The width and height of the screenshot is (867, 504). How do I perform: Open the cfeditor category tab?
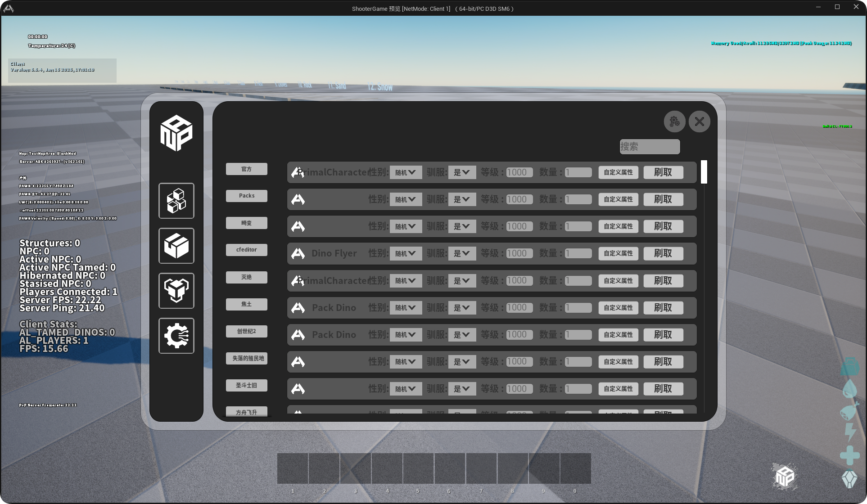coord(246,250)
